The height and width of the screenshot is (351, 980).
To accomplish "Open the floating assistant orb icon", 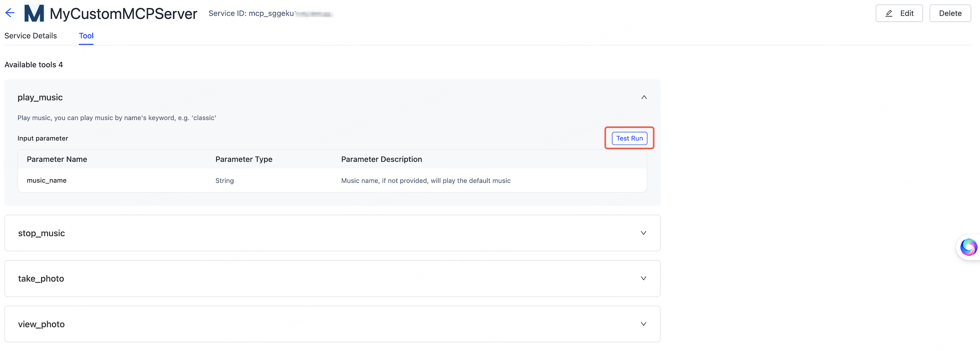I will [968, 247].
